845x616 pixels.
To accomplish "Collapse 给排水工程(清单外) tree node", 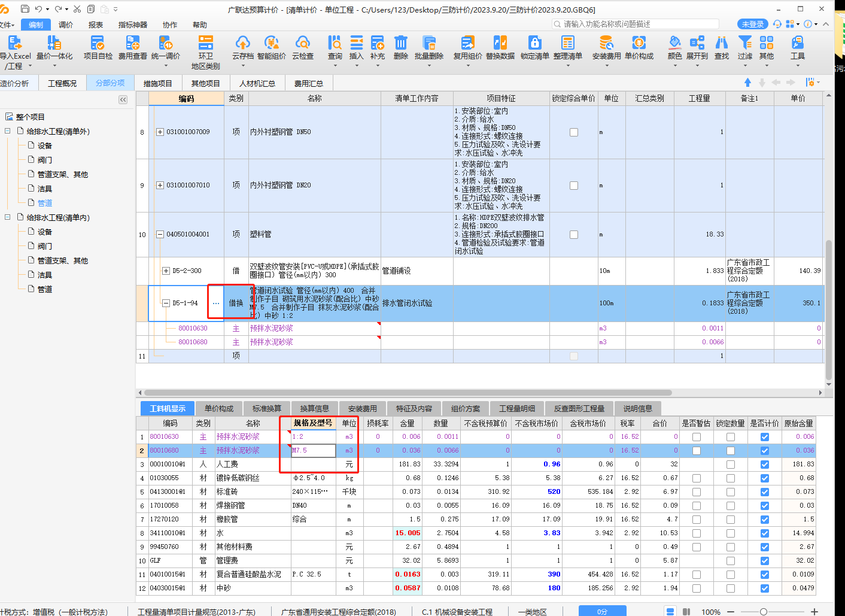I will [8, 131].
